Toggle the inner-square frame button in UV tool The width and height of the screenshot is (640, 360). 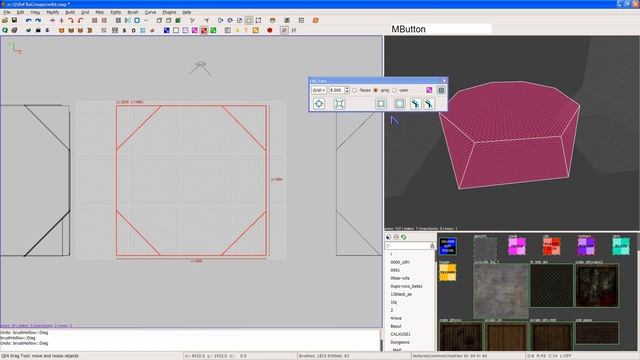(381, 104)
